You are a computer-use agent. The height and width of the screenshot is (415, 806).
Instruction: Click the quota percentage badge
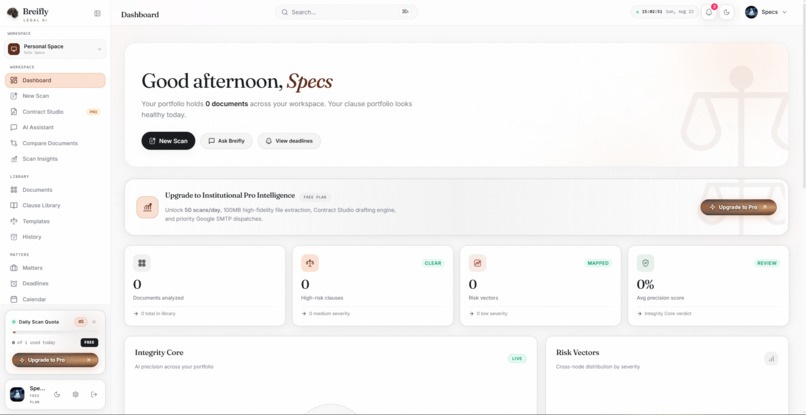[81, 322]
